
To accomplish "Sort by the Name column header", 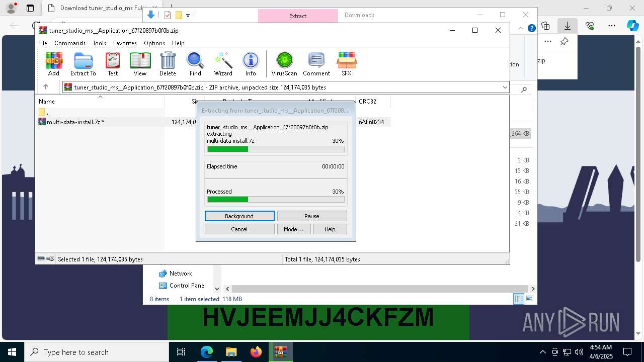I will [x=101, y=101].
